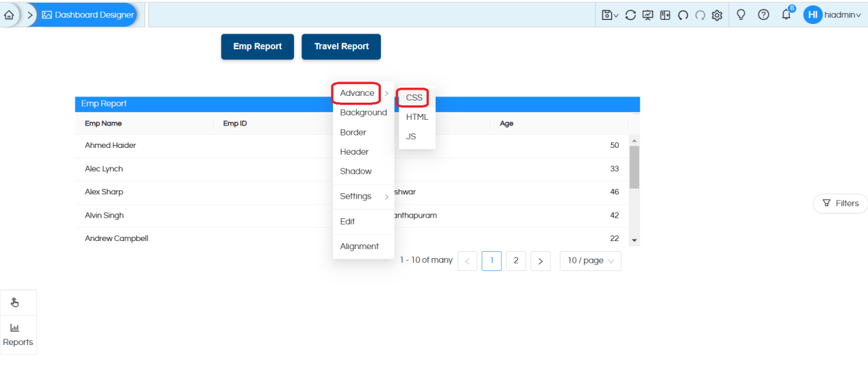Open dashboard settings gear

(717, 15)
